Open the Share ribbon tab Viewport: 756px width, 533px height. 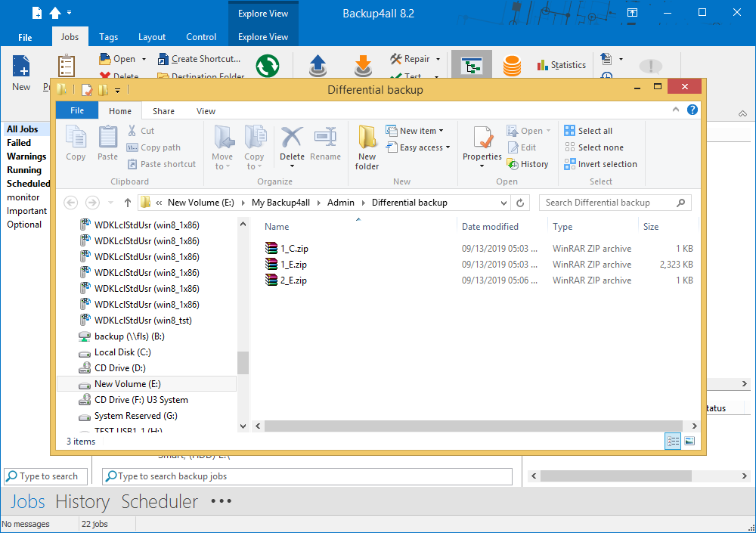(x=163, y=111)
